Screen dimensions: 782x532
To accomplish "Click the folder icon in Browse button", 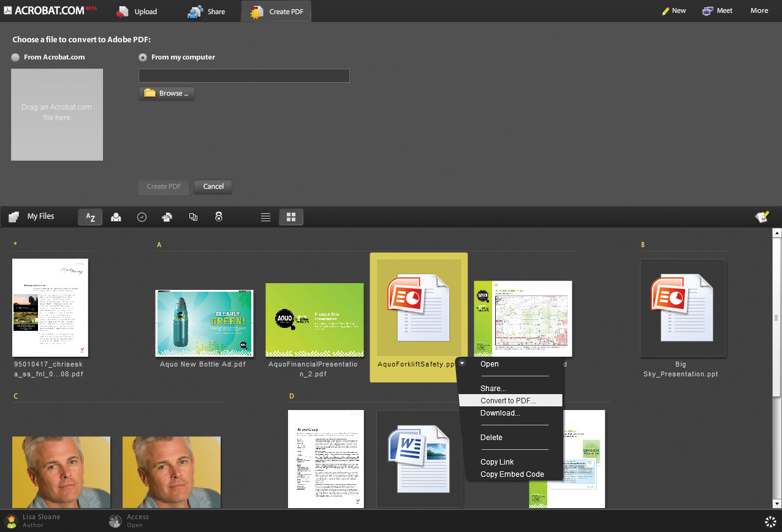I will click(x=150, y=93).
